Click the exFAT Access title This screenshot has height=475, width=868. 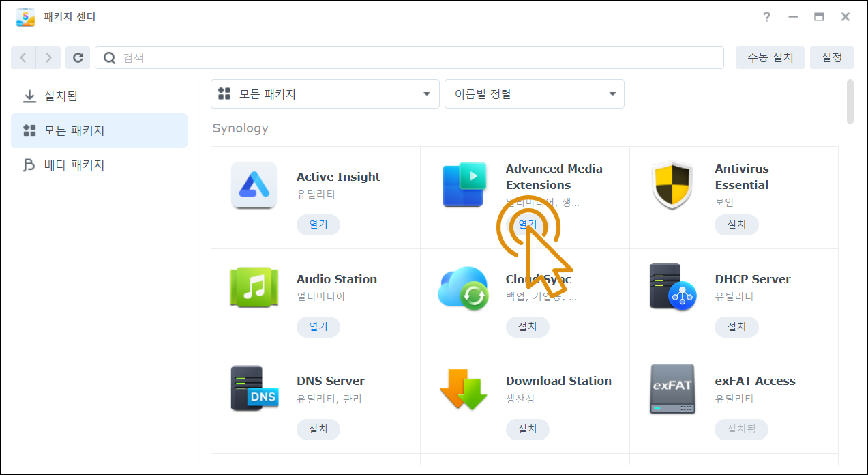[x=755, y=381]
